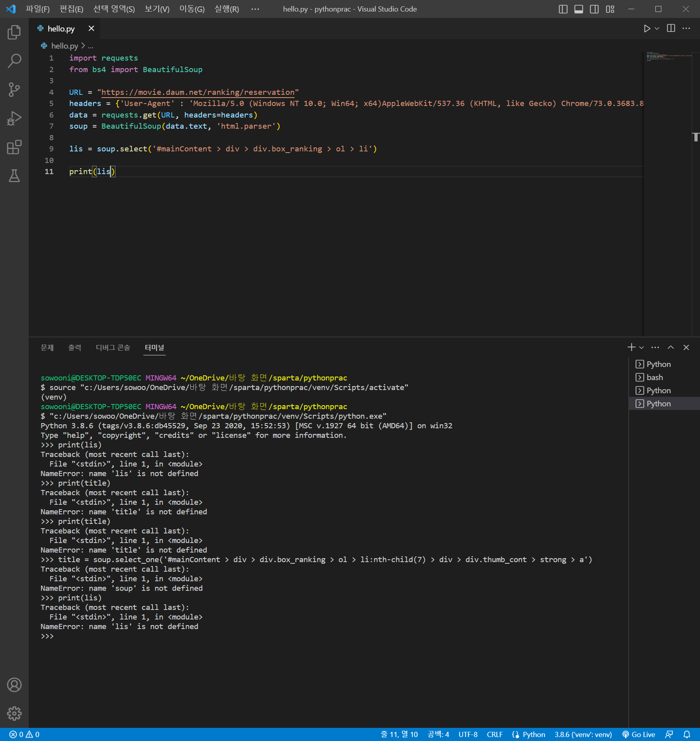Viewport: 700px width, 741px height.
Task: Click the VS Code logo icon
Action: (x=11, y=9)
